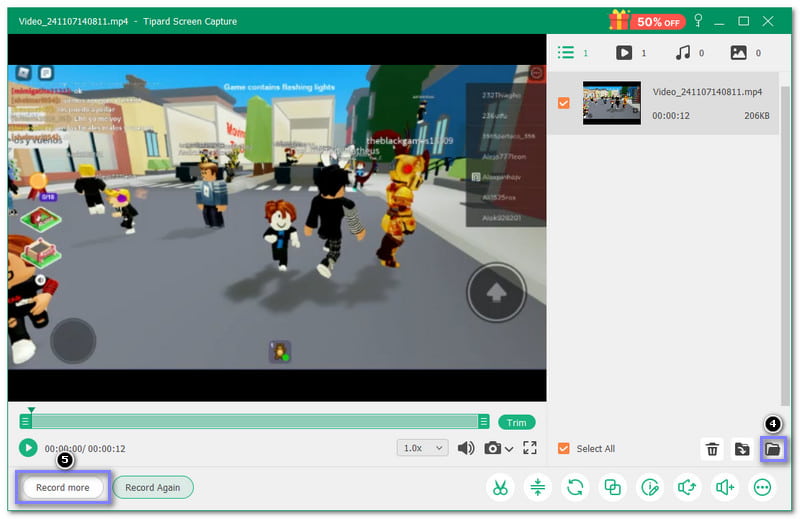
Task: Uncheck the Video_241107140811.mp4 item checkbox
Action: [563, 103]
